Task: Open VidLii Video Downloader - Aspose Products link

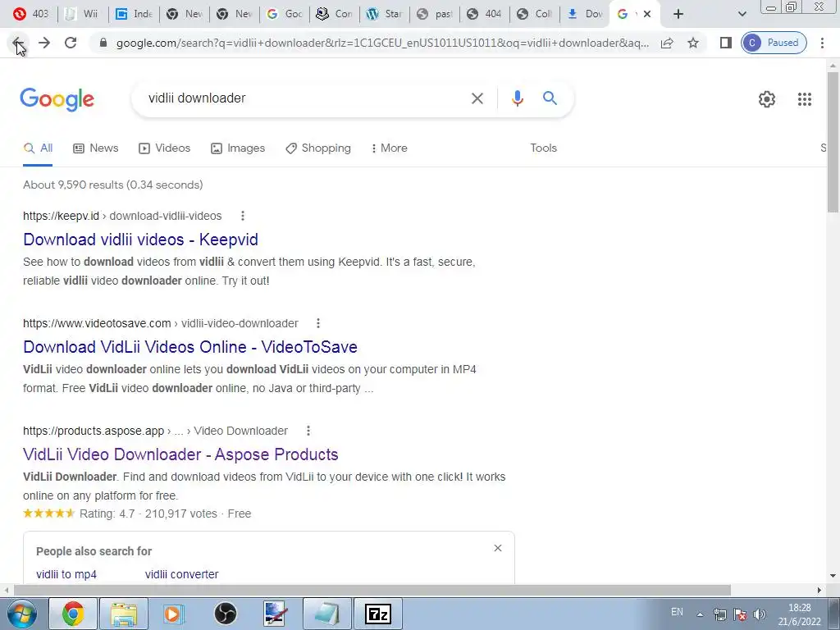Action: (x=180, y=454)
